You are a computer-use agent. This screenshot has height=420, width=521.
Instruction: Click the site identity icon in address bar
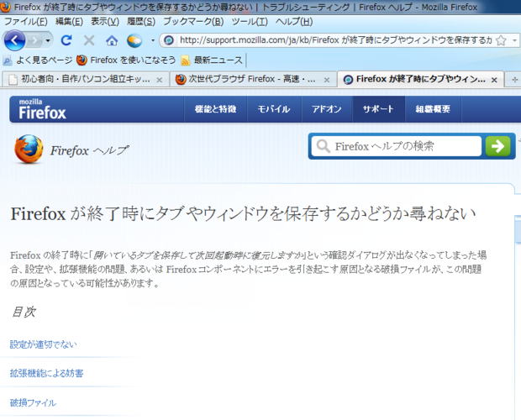(x=168, y=40)
